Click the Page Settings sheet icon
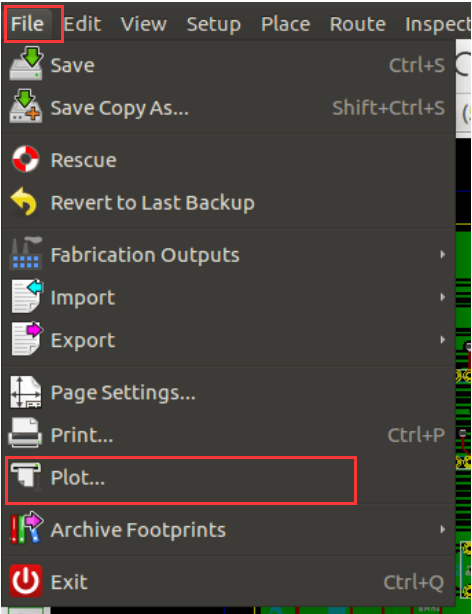 point(26,392)
